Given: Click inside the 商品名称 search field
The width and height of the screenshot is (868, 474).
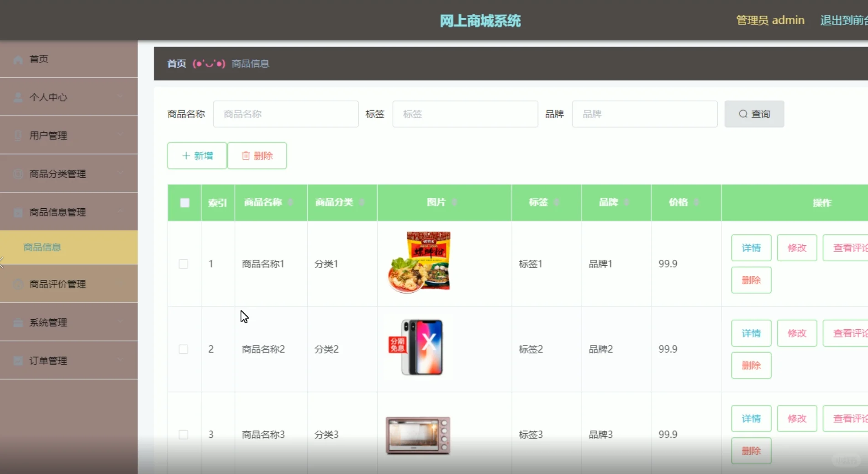Looking at the screenshot, I should click(285, 114).
